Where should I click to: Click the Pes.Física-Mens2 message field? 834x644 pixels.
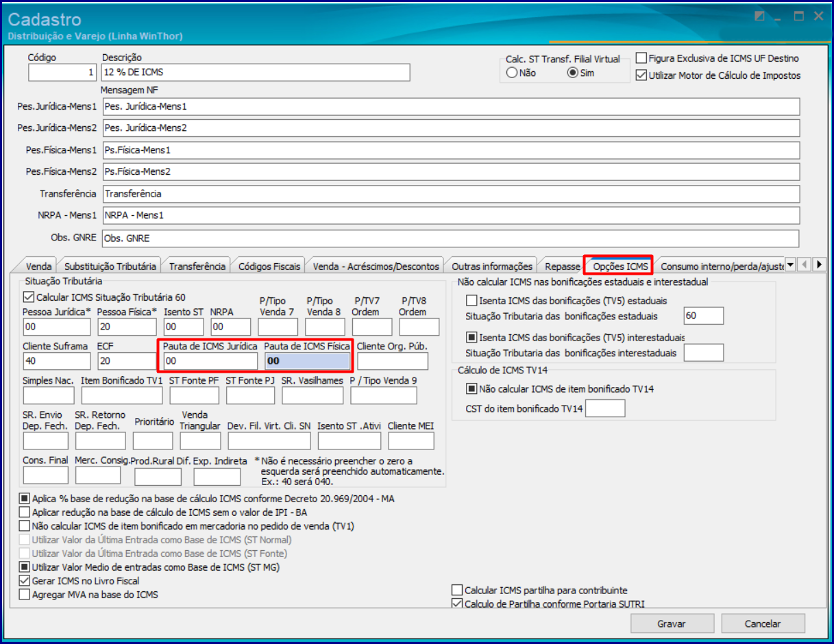[451, 172]
